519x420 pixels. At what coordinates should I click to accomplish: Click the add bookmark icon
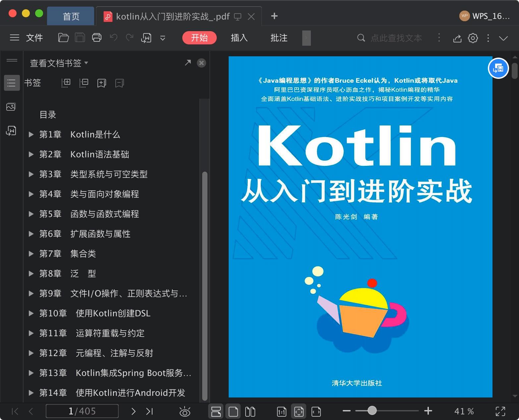point(102,83)
